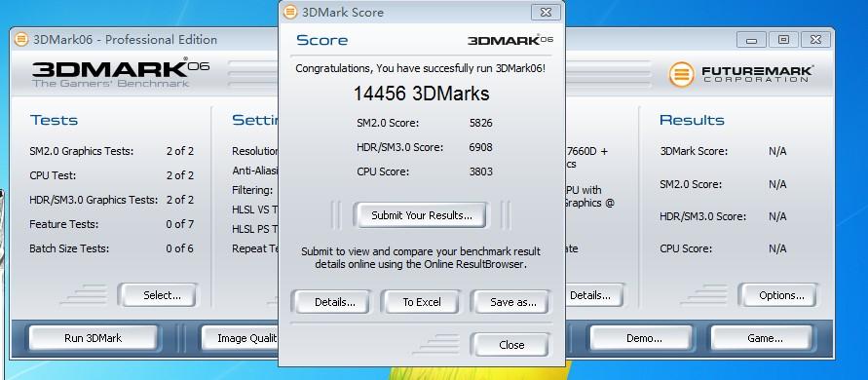
Task: Click CPU Score value 3803
Action: click(x=480, y=171)
